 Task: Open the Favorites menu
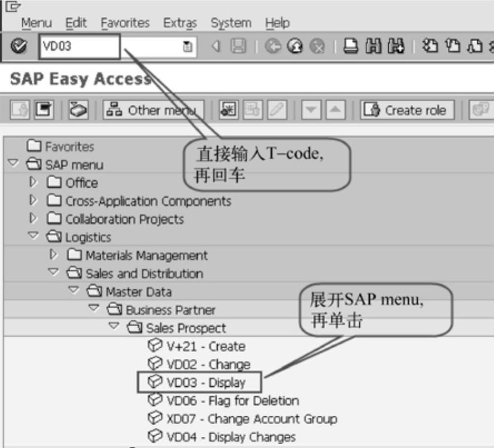coord(125,23)
